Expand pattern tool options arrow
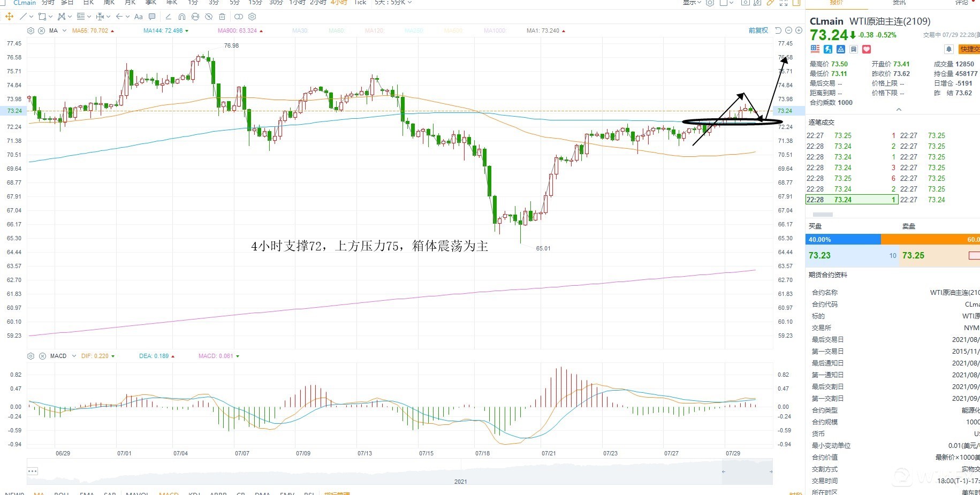Screen dimensions: 980x495 click(x=70, y=17)
